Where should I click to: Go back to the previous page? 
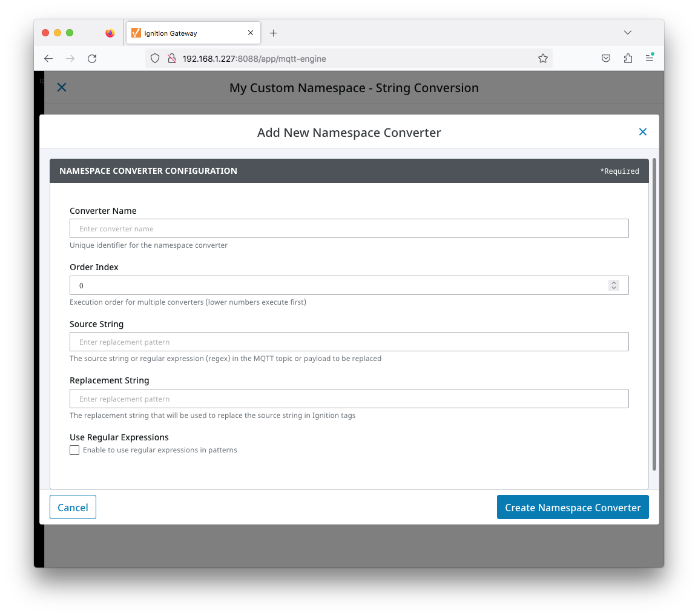point(48,58)
